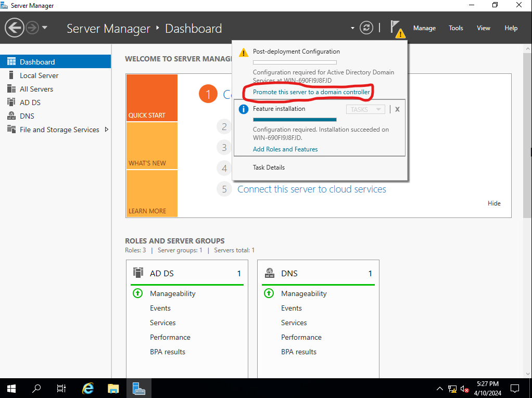This screenshot has width=532, height=398.
Task: Click DNS tile Performance
Action: [x=301, y=337]
